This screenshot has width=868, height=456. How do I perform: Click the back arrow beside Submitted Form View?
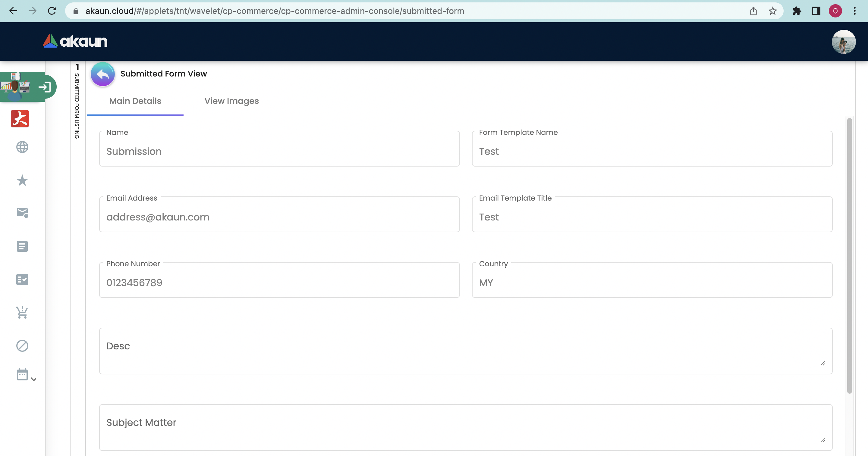click(102, 74)
